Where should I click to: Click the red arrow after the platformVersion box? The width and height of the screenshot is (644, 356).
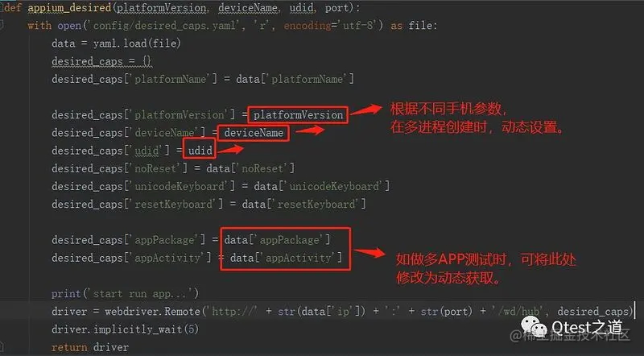pos(366,110)
